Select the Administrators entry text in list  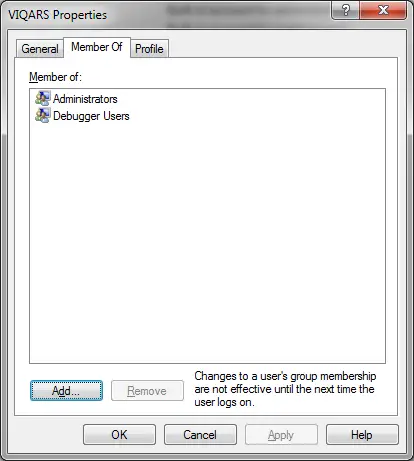point(85,99)
